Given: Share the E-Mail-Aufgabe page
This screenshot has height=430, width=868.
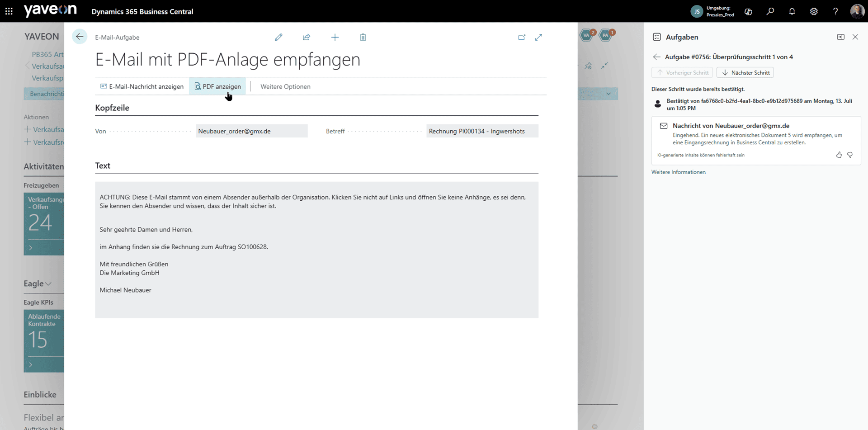Looking at the screenshot, I should tap(307, 37).
